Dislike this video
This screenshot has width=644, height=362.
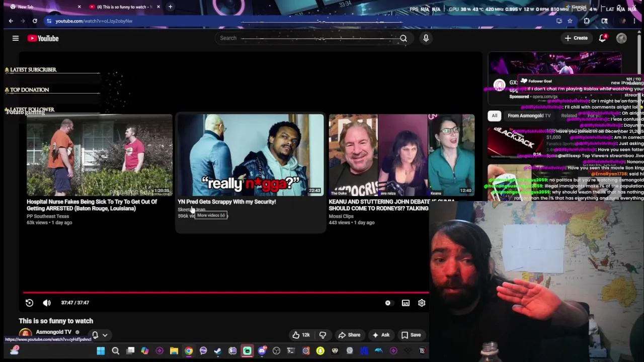[323, 335]
